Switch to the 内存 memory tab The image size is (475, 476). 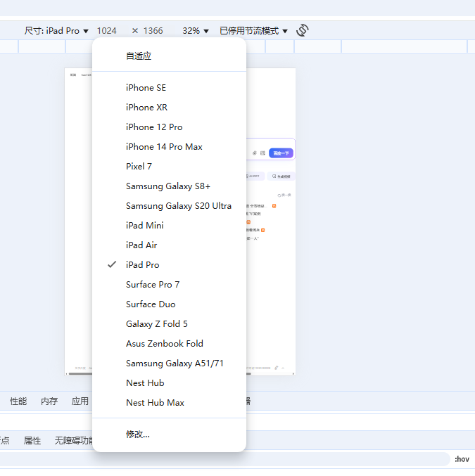click(x=49, y=401)
